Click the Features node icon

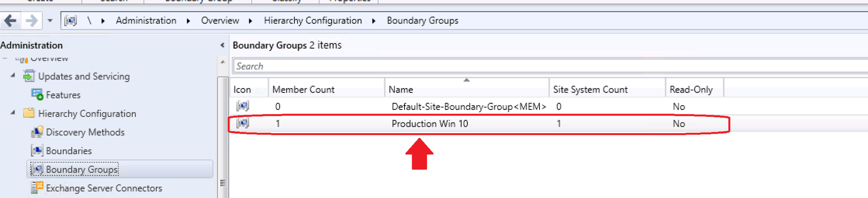(37, 95)
